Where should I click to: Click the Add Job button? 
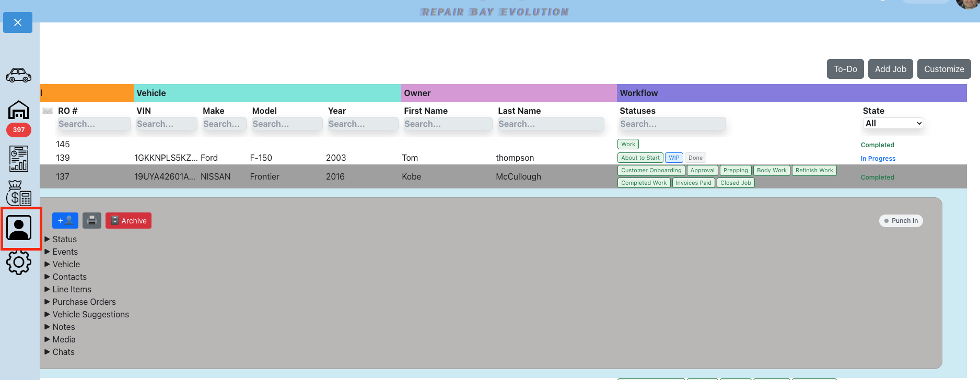(x=891, y=69)
